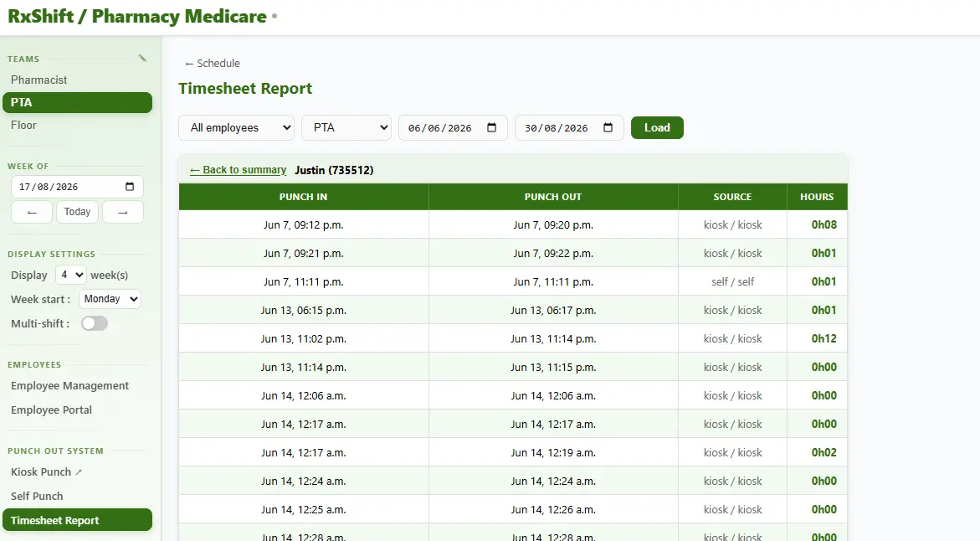Viewport: 980px width, 541px height.
Task: Click the SOURCE column header
Action: coord(732,197)
